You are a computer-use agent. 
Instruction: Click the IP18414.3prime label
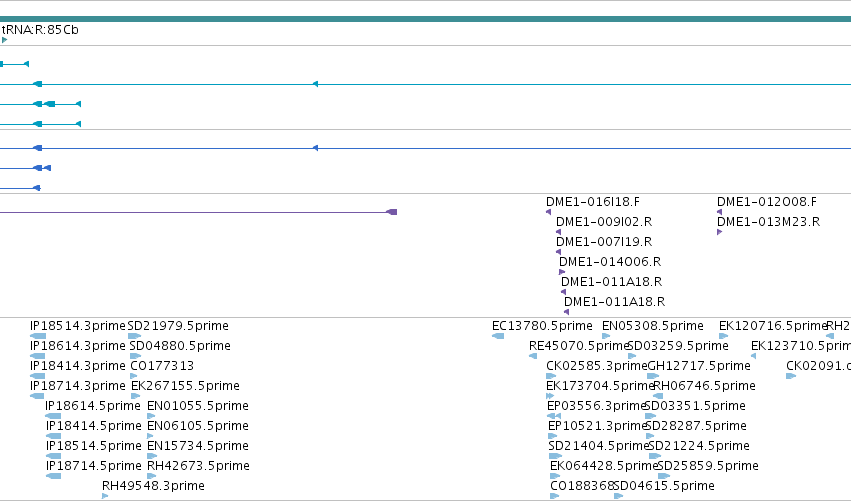click(77, 366)
